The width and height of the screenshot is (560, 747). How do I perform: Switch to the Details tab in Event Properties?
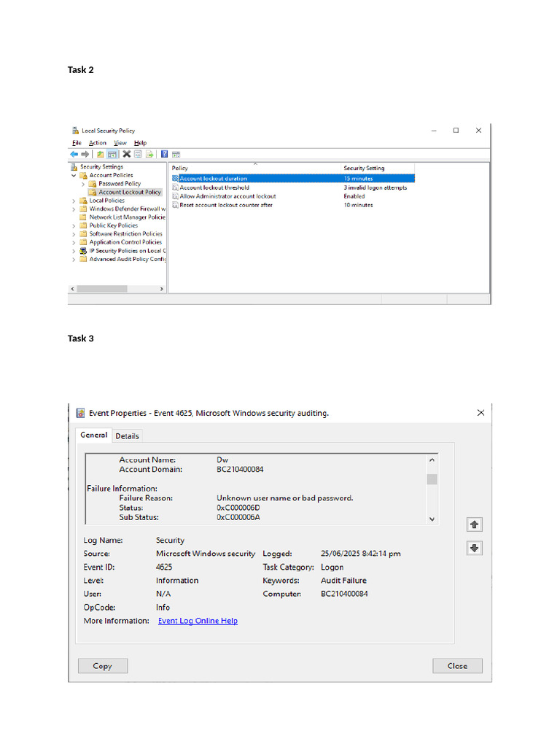click(127, 436)
